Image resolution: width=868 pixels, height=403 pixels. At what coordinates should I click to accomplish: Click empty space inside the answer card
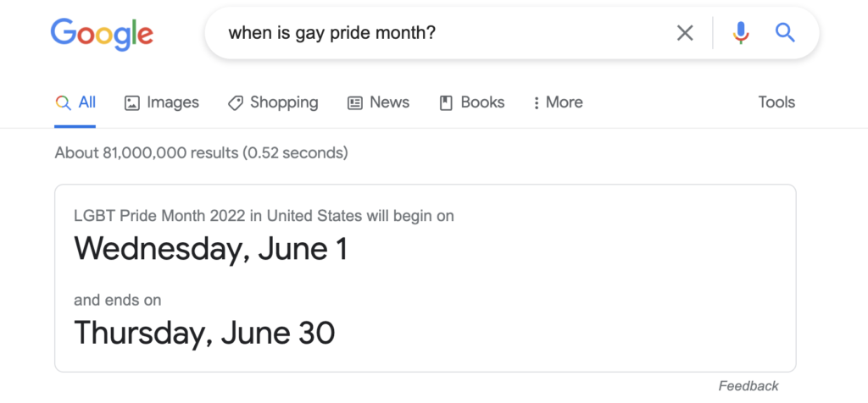(593, 288)
